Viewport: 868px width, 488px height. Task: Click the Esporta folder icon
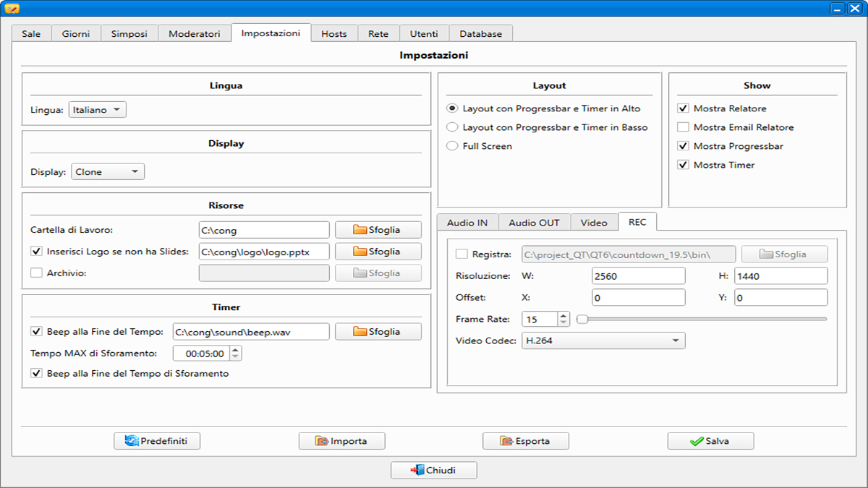[507, 441]
